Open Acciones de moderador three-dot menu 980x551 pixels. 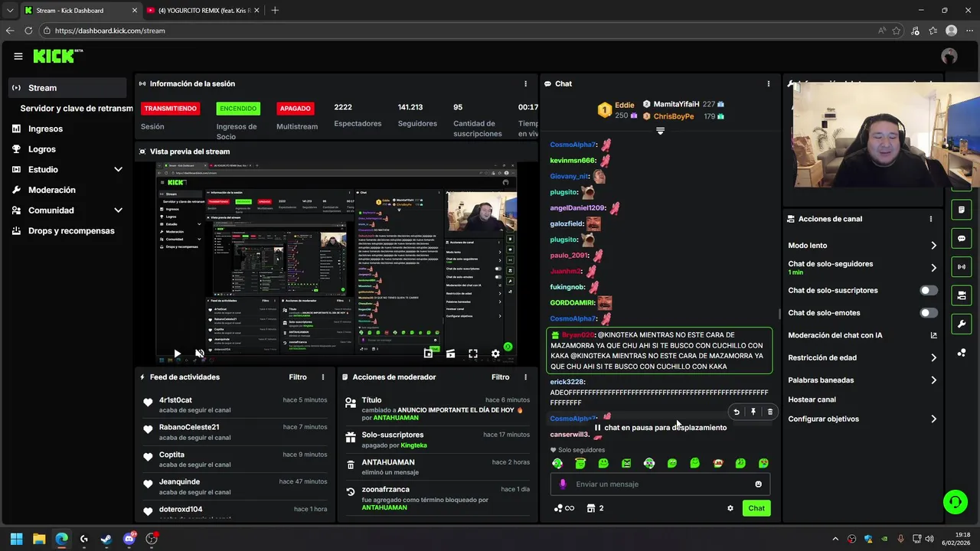coord(525,377)
